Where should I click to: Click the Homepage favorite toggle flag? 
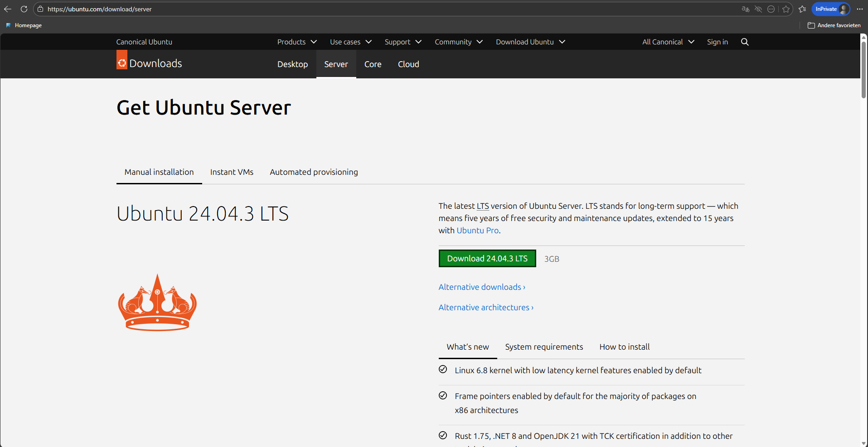8,25
